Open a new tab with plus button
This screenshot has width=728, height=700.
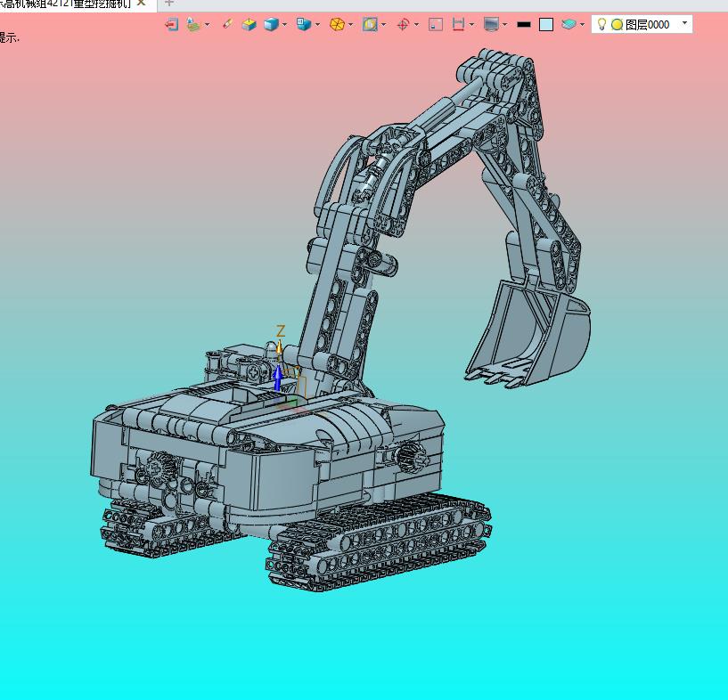pyautogui.click(x=169, y=4)
